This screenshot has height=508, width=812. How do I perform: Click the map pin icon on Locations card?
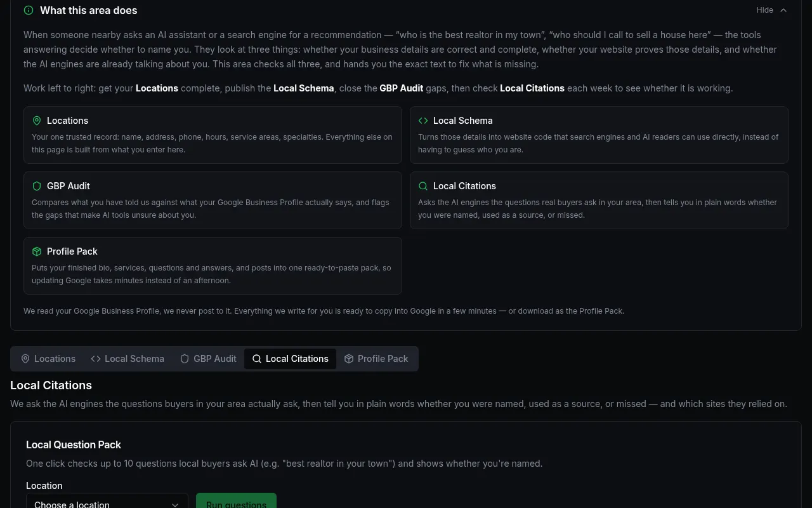pyautogui.click(x=37, y=121)
